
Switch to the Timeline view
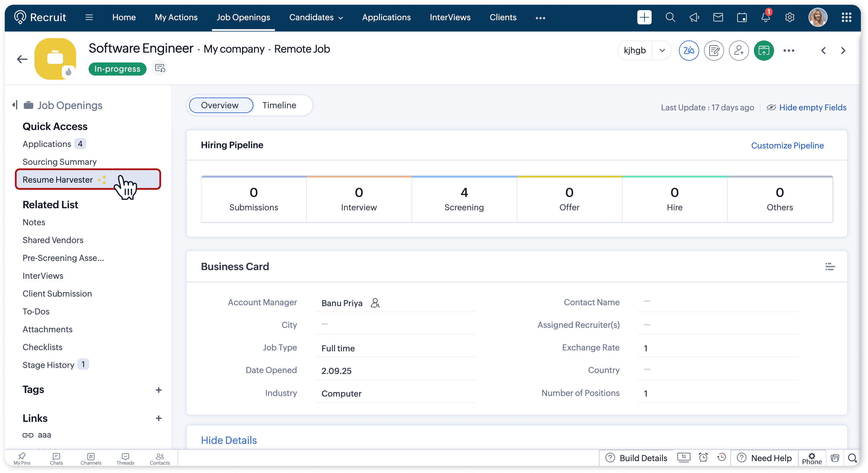pos(279,105)
